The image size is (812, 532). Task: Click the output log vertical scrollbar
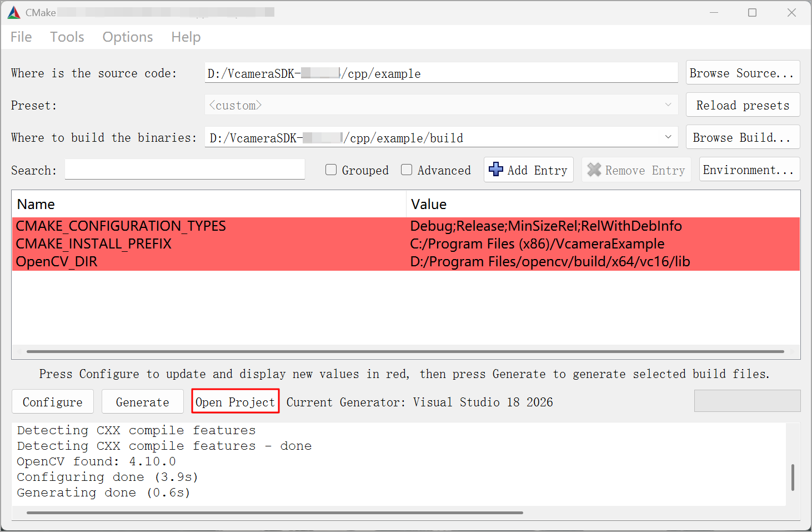pos(793,478)
